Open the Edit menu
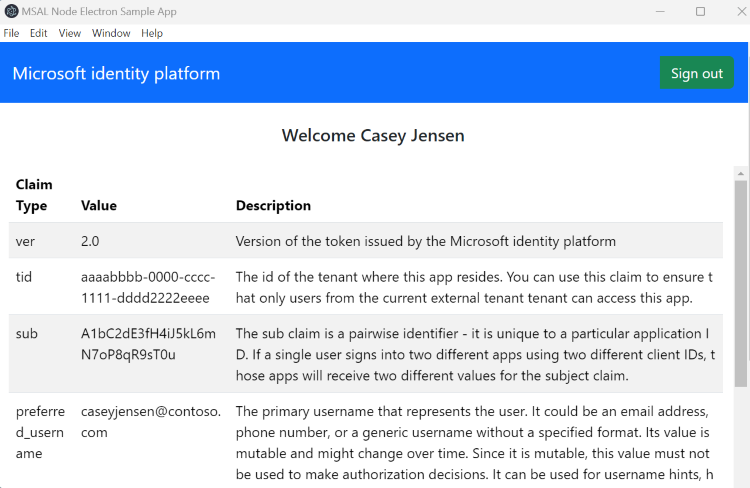This screenshot has height=488, width=750. (38, 33)
